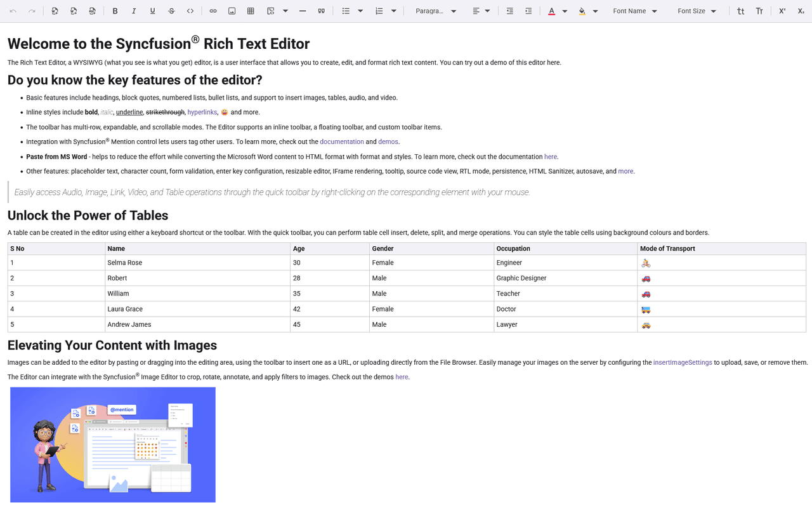The height and width of the screenshot is (512, 812).
Task: Click the bus emoji in Laura Grace row
Action: pos(646,309)
